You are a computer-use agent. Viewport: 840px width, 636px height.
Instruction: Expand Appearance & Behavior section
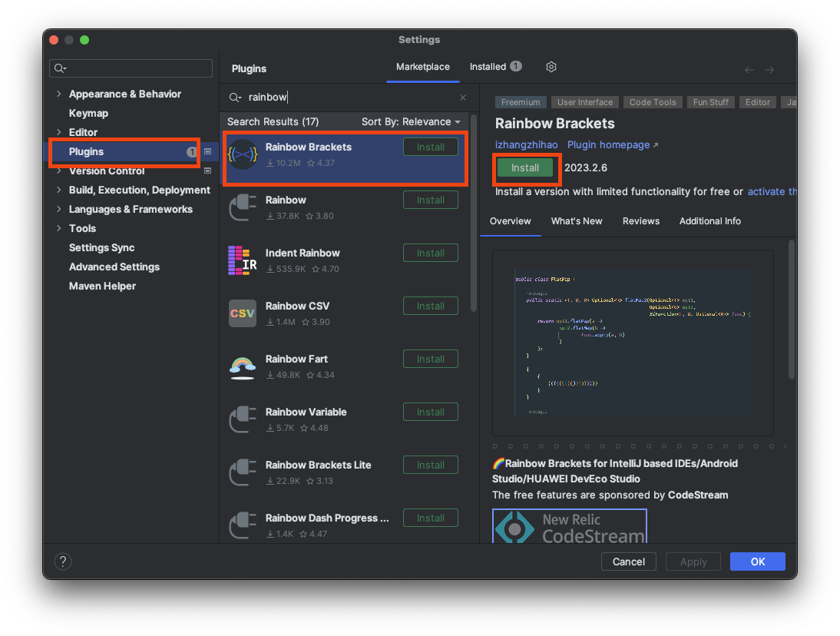pyautogui.click(x=59, y=94)
